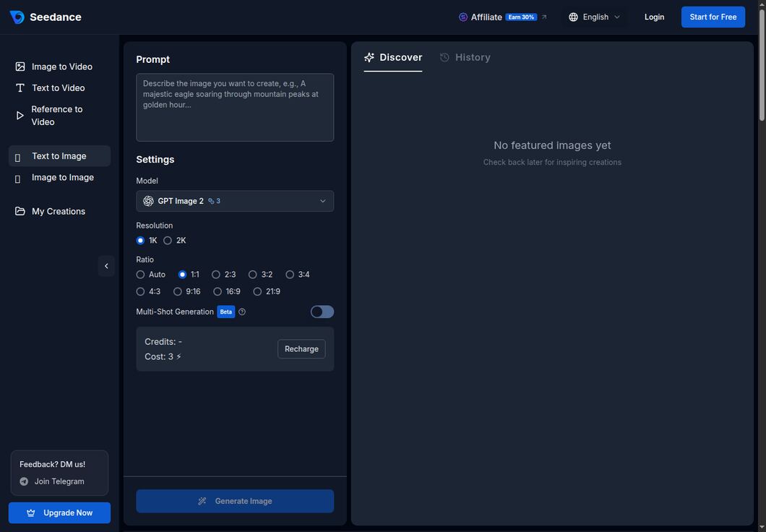Click the Upgrade Now button
766x532 pixels.
pyautogui.click(x=59, y=513)
